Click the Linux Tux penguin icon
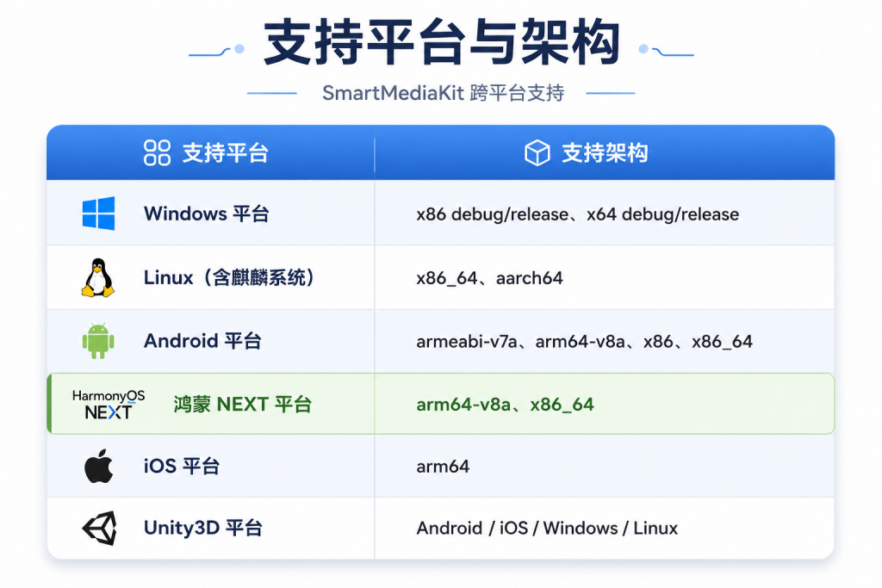Image resolution: width=882 pixels, height=588 pixels. (98, 277)
